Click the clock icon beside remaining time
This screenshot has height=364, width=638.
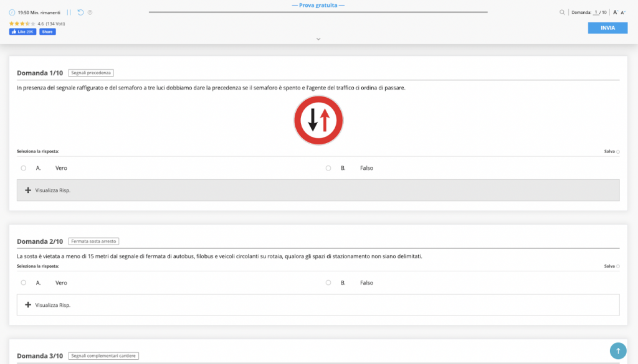[12, 12]
